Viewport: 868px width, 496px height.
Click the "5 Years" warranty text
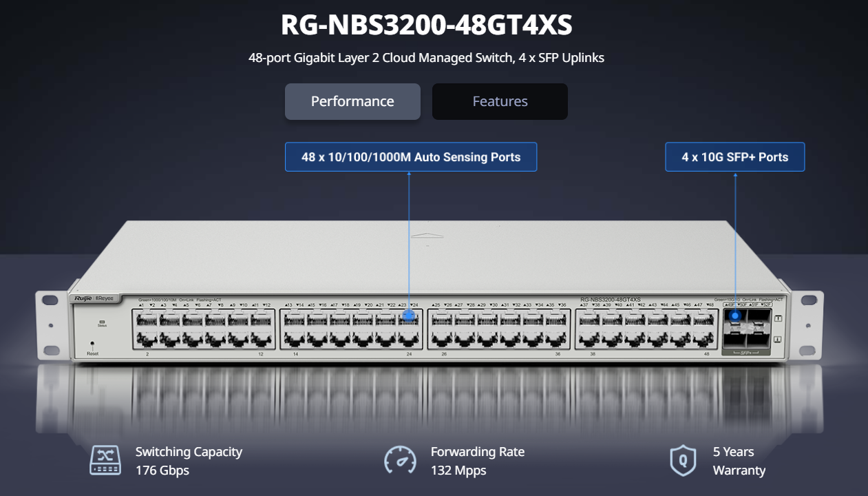(734, 452)
